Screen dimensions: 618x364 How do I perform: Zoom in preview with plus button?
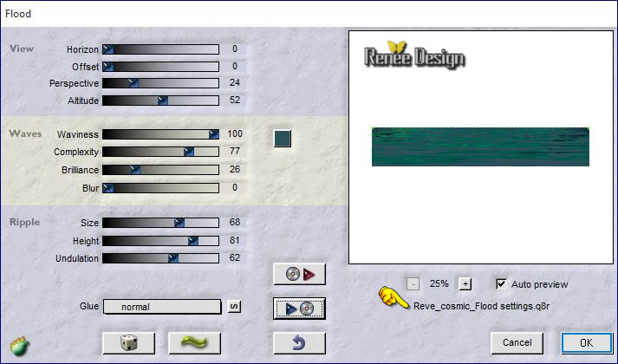click(x=465, y=283)
